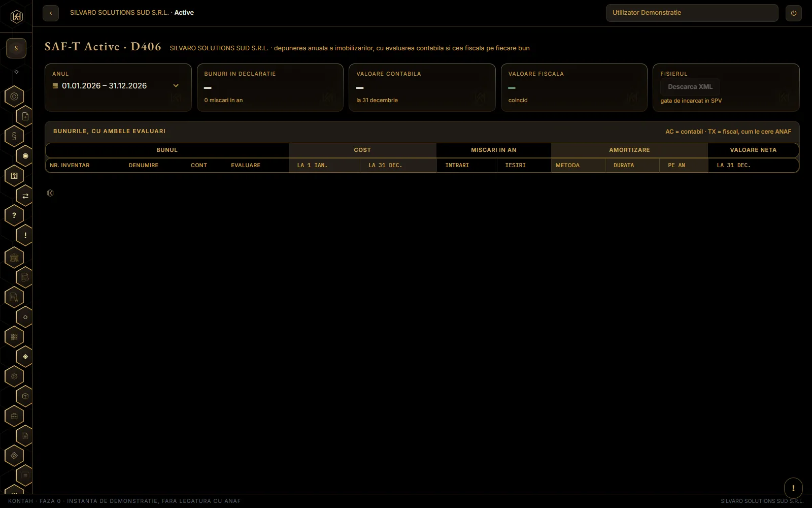Click the briefcase hexagon icon
This screenshot has width=812, height=508.
pos(14,416)
